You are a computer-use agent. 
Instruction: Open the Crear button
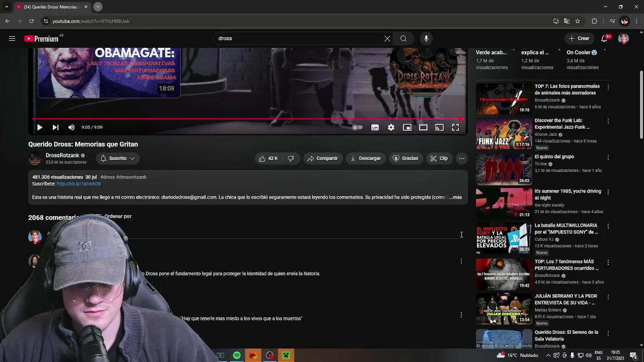pyautogui.click(x=579, y=38)
